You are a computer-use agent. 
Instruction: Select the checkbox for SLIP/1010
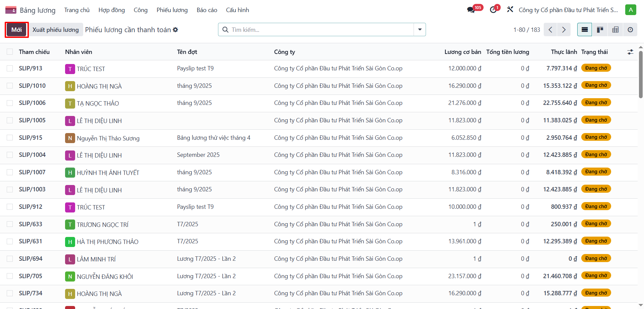pyautogui.click(x=10, y=86)
